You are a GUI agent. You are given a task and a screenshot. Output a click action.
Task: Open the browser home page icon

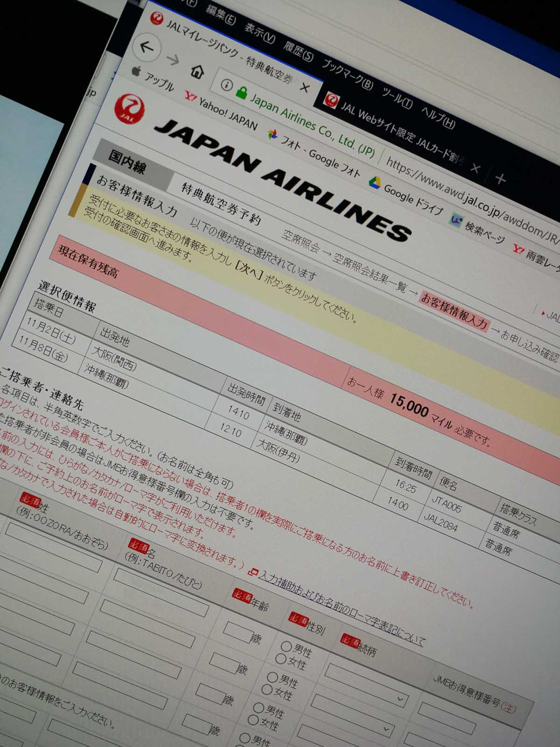(x=197, y=71)
